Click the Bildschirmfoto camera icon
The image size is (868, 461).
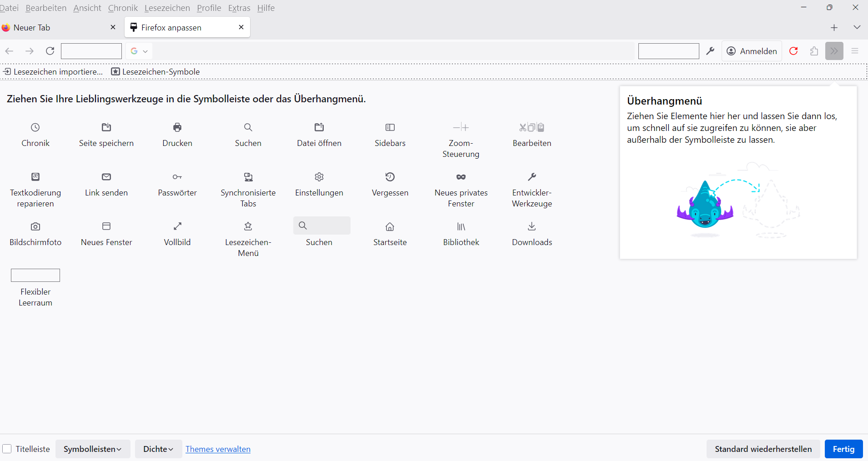35,226
